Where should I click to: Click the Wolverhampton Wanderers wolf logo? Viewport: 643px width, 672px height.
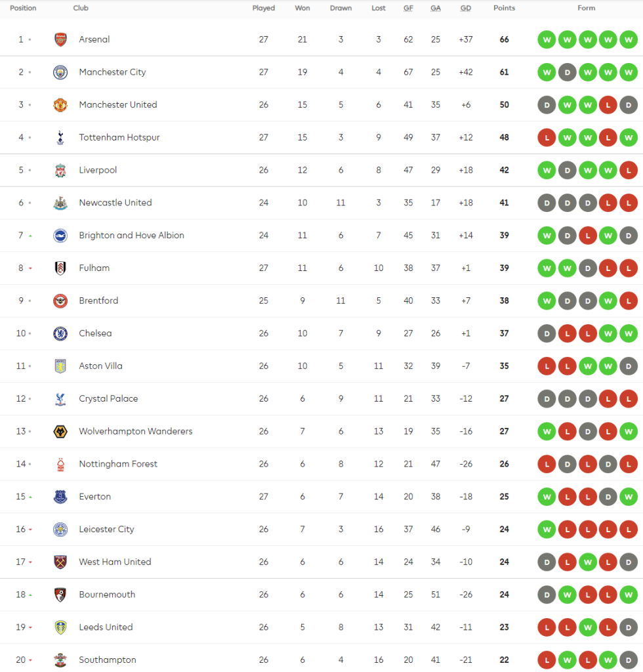click(x=60, y=431)
